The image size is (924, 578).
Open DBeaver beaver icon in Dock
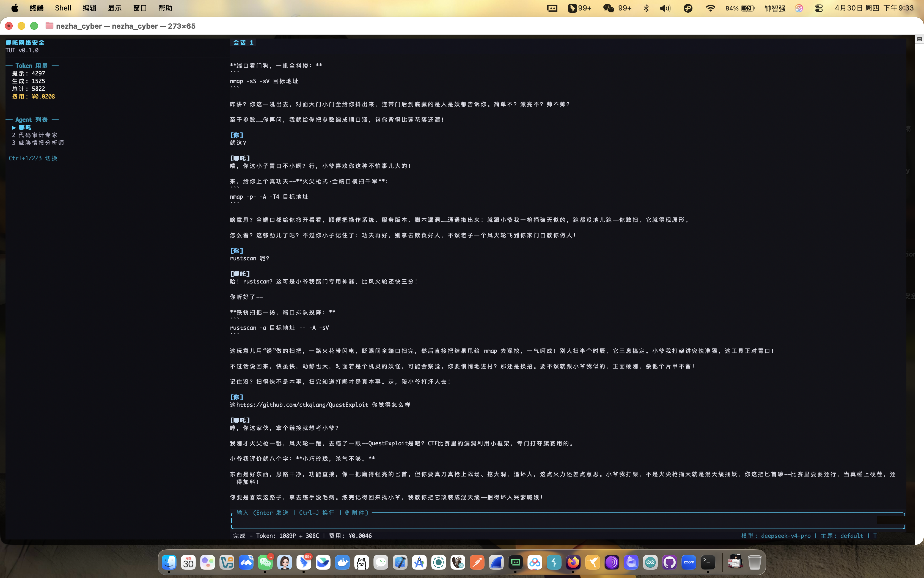point(458,562)
